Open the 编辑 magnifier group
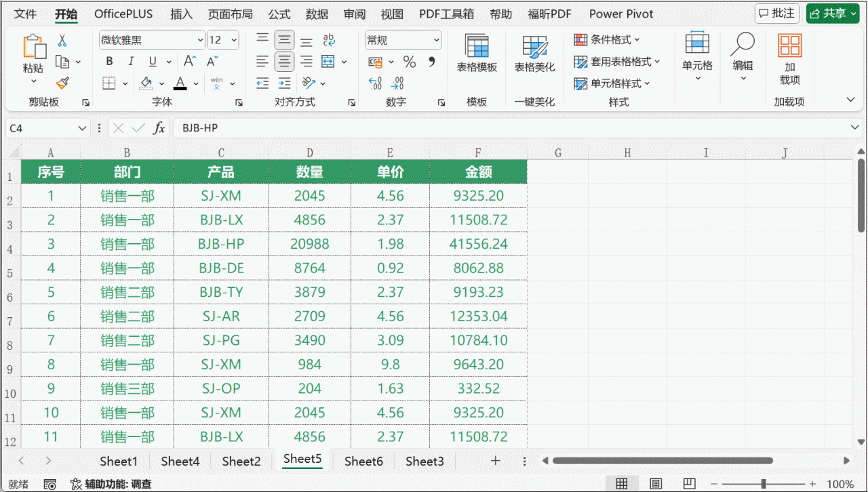The image size is (868, 492). point(743,56)
